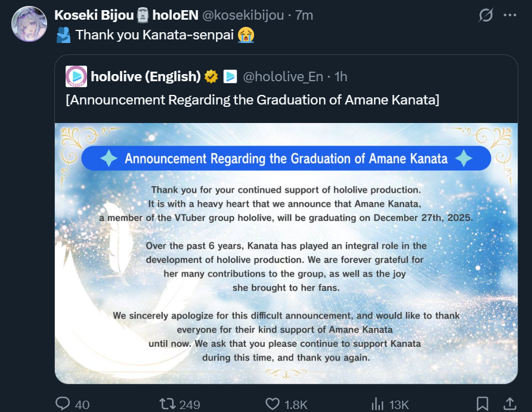Viewport: 532px width, 412px height.
Task: Click the hololive English account avatar
Action: tap(76, 76)
